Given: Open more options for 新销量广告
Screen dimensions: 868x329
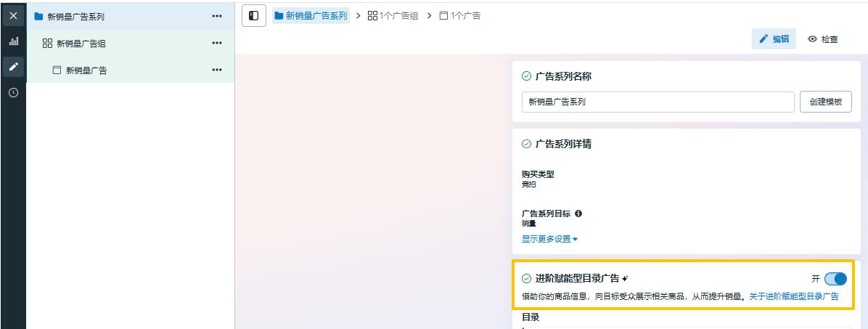Looking at the screenshot, I should coord(217,70).
